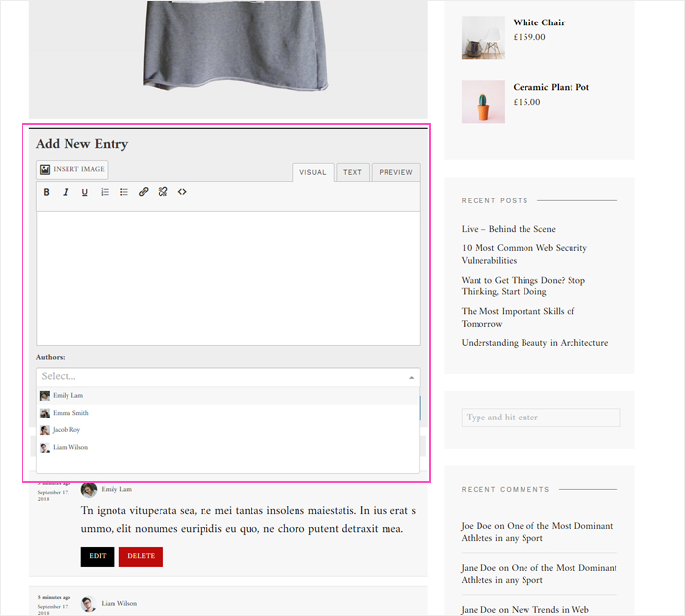Viewport: 685px width, 616px height.
Task: Click Emily Lam author name on entry
Action: click(x=116, y=490)
